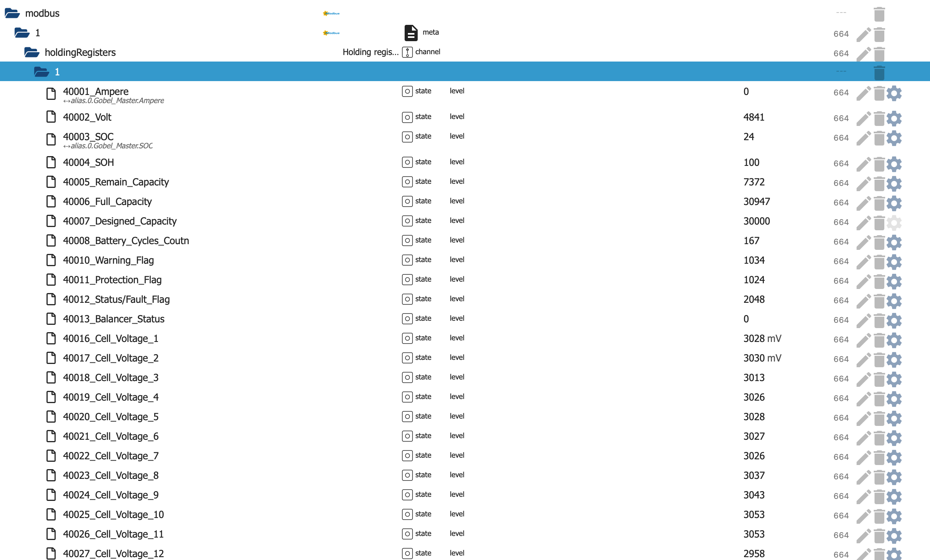This screenshot has width=930, height=560.
Task: Click pencil edit icon for 40002_Volt
Action: [x=863, y=118]
